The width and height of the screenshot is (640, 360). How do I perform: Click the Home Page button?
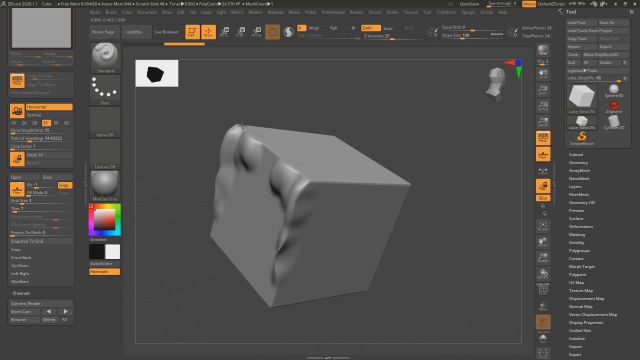click(x=103, y=32)
